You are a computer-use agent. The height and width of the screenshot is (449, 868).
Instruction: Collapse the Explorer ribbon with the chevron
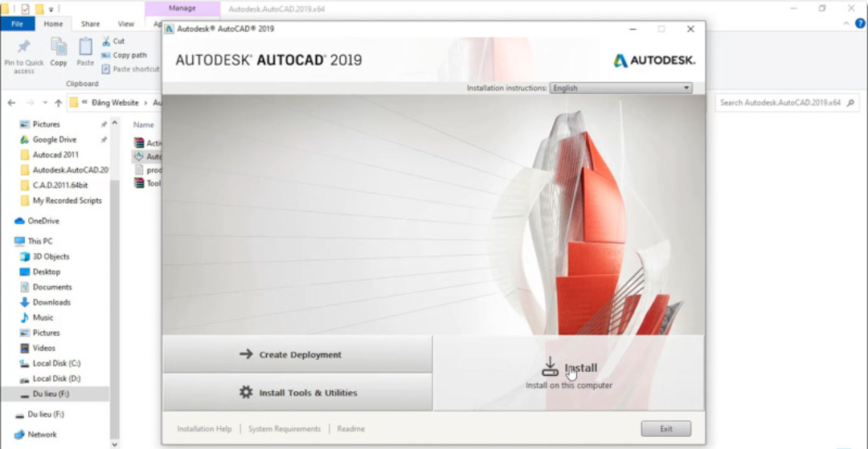pyautogui.click(x=847, y=24)
